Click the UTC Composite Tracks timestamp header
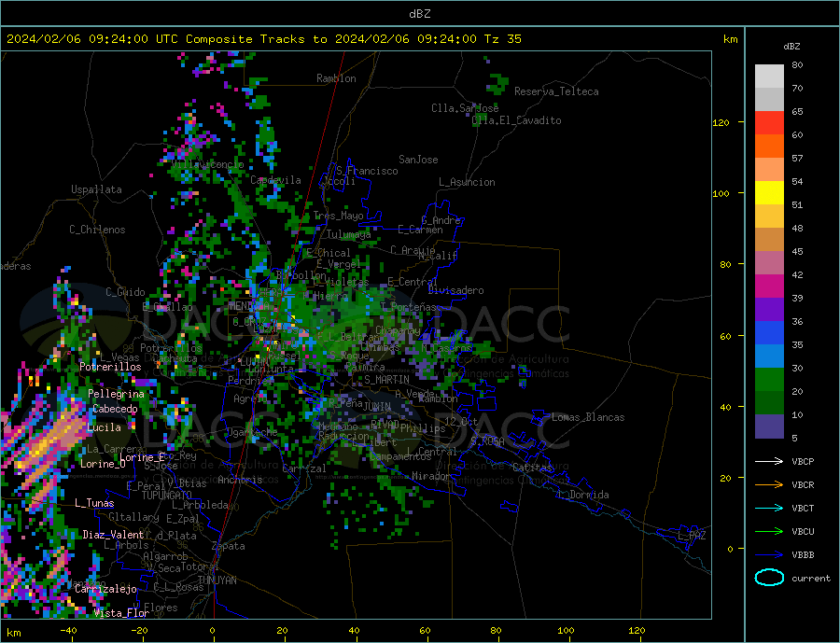The image size is (840, 643). 263,39
